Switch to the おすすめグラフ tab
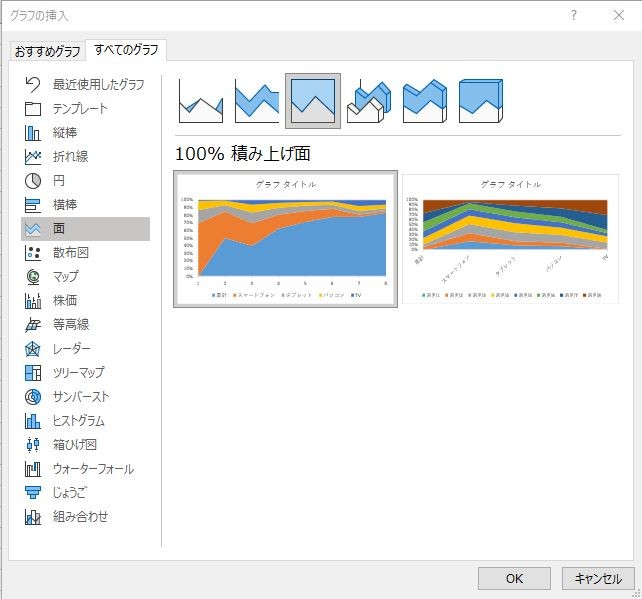The image size is (642, 599). pyautogui.click(x=47, y=51)
